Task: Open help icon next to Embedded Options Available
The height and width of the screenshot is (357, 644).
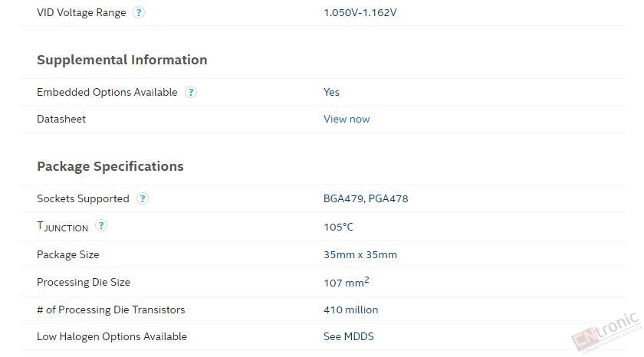Action: point(191,92)
